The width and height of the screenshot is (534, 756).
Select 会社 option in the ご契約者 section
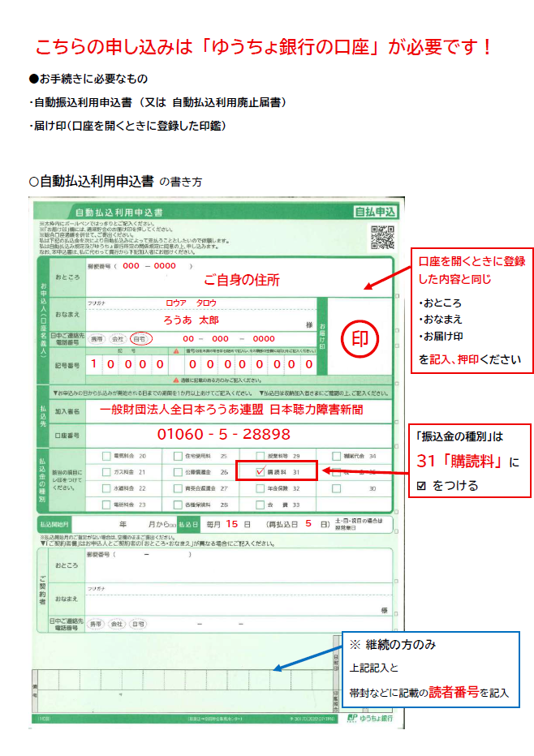pos(117,624)
